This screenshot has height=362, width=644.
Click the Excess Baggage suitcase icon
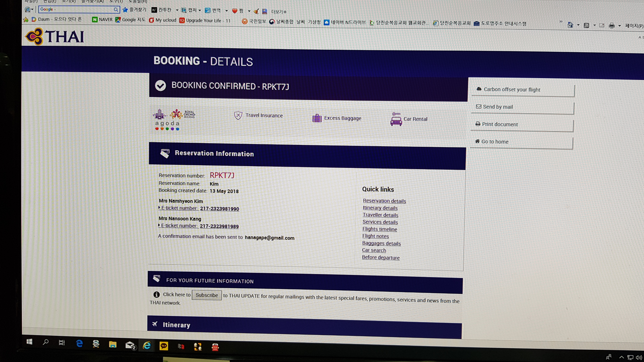(x=317, y=118)
